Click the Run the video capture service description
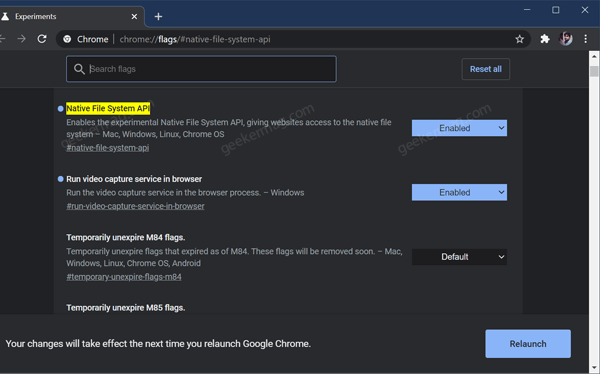The width and height of the screenshot is (600, 374). click(185, 193)
